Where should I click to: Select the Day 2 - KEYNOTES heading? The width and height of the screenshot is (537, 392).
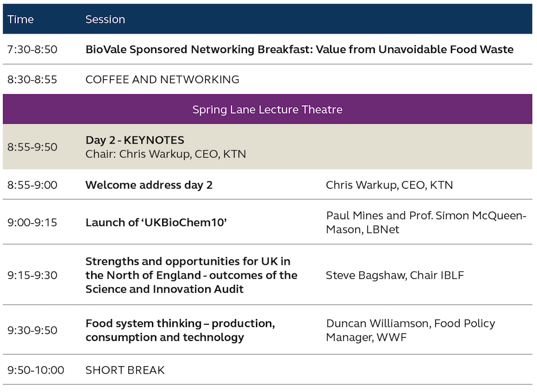point(135,140)
